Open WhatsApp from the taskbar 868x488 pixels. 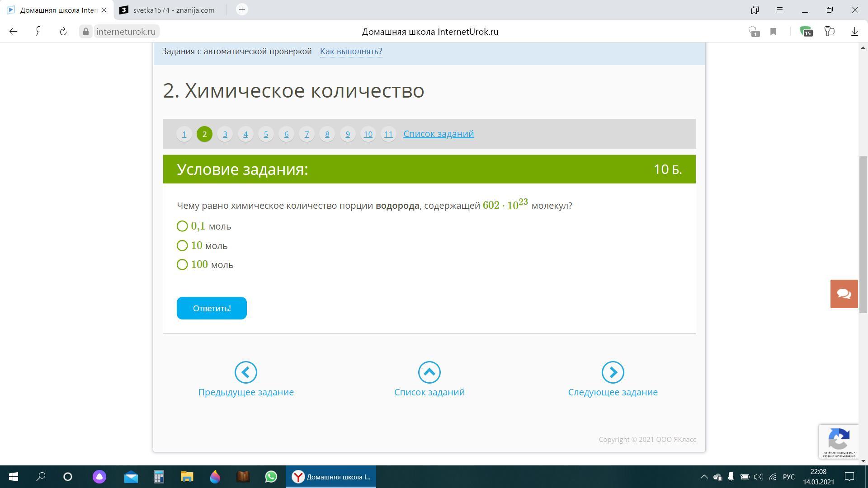[x=271, y=477]
